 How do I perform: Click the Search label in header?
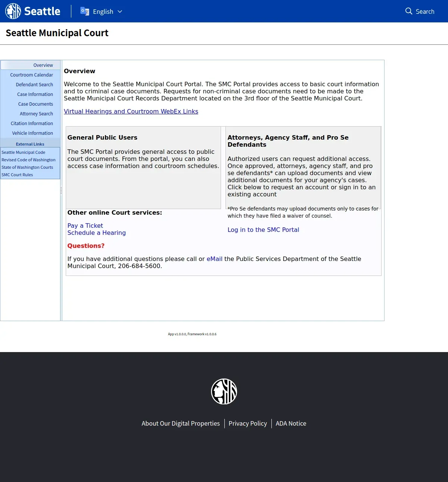click(425, 12)
